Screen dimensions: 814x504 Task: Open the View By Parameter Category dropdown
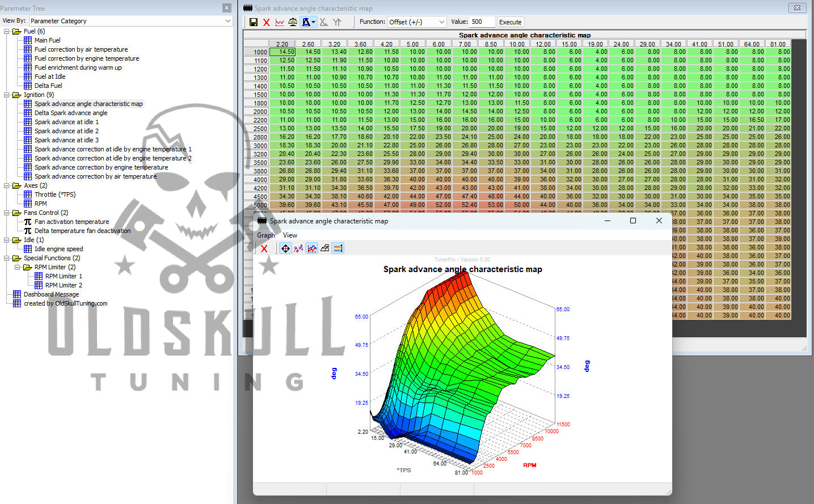(x=130, y=21)
